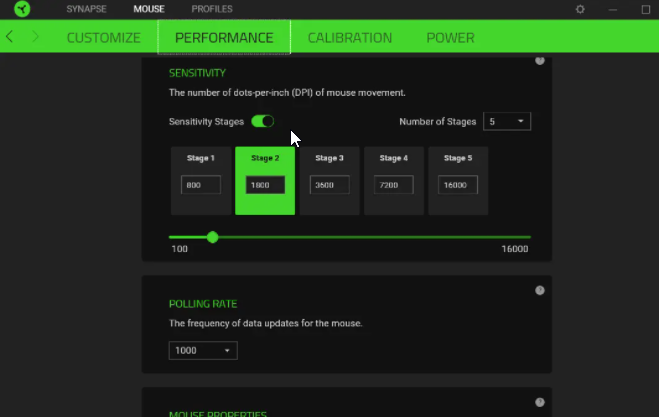The image size is (659, 417).
Task: Open the Number of Stages dropdown
Action: [507, 121]
